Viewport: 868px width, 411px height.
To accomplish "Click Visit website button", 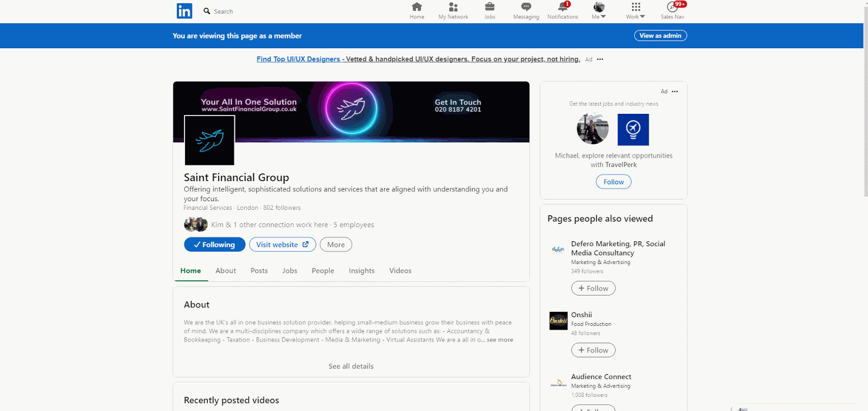I will coord(282,245).
